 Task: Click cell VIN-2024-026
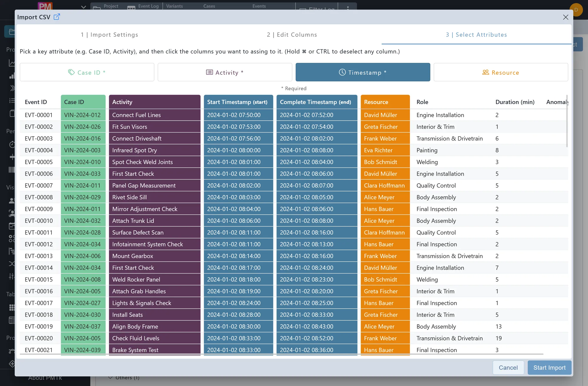[x=83, y=127]
